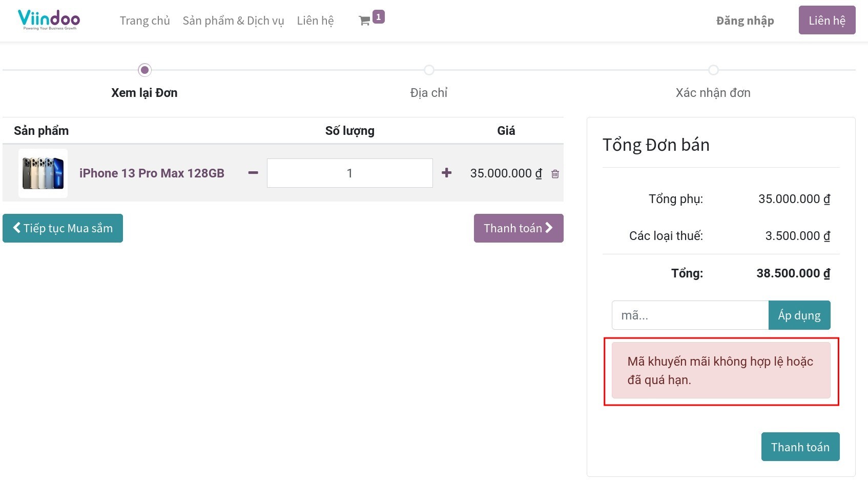
Task: Click the iPhone product thumbnail
Action: click(x=43, y=173)
